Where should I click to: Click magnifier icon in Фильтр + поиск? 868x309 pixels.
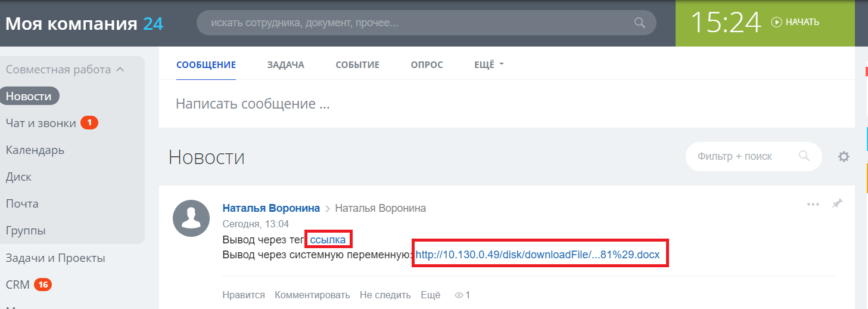804,156
